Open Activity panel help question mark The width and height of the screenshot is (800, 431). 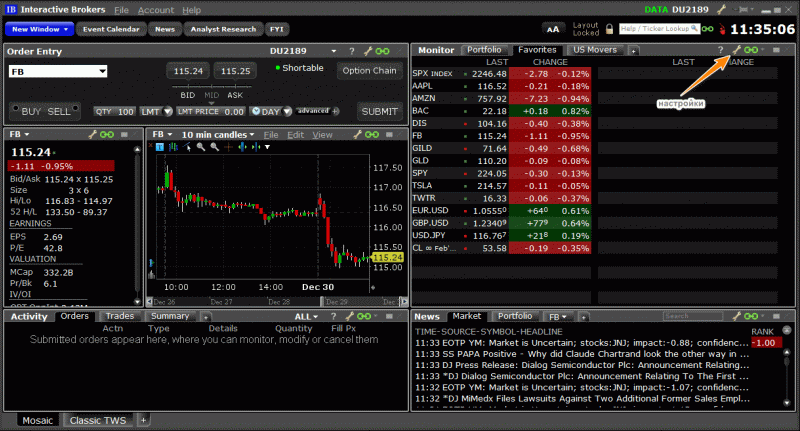point(333,316)
